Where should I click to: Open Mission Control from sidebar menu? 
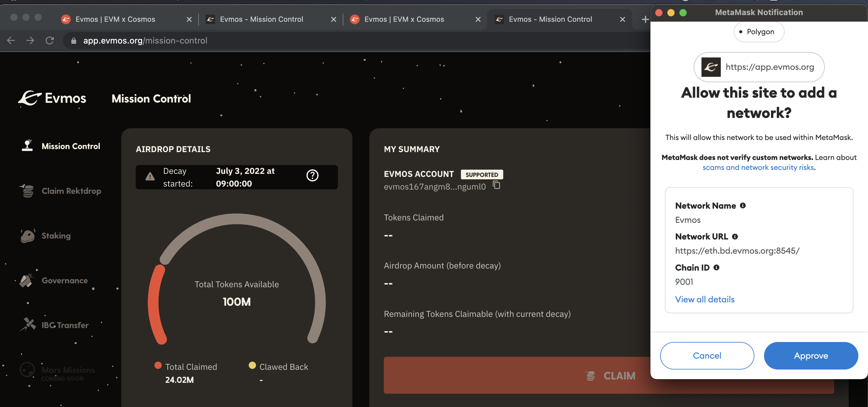71,146
